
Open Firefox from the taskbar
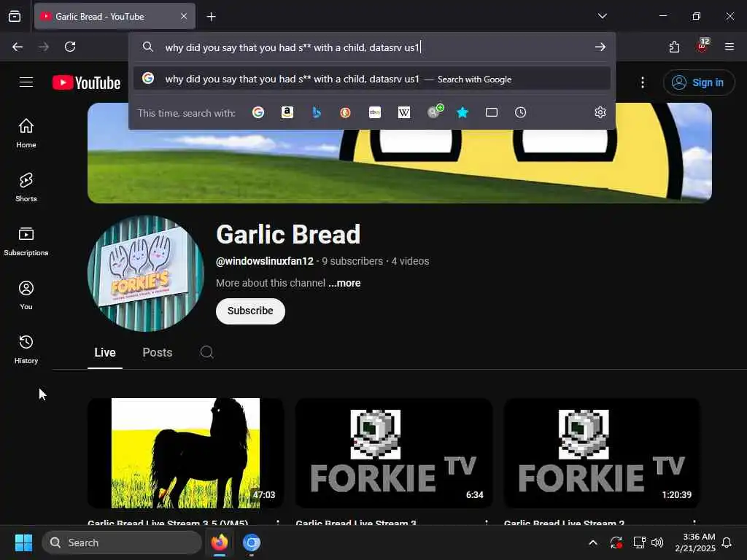(220, 542)
